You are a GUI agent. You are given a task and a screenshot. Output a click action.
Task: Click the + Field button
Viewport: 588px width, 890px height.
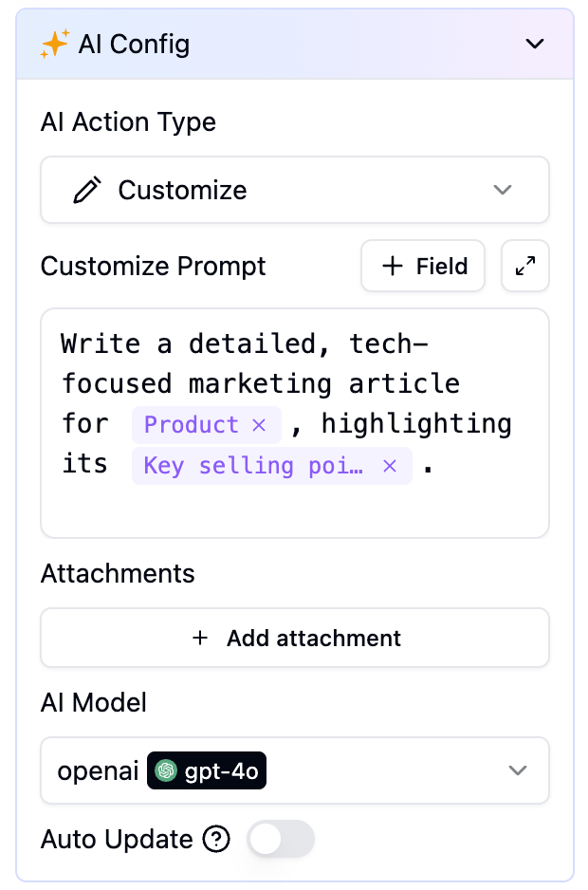(423, 266)
